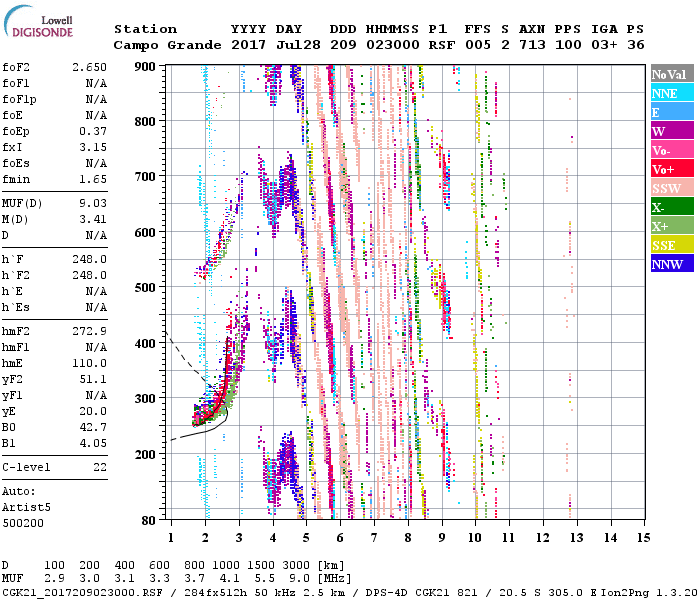Click the foF2 value 2.650
Viewport: 700px width, 600px height.
pos(89,67)
